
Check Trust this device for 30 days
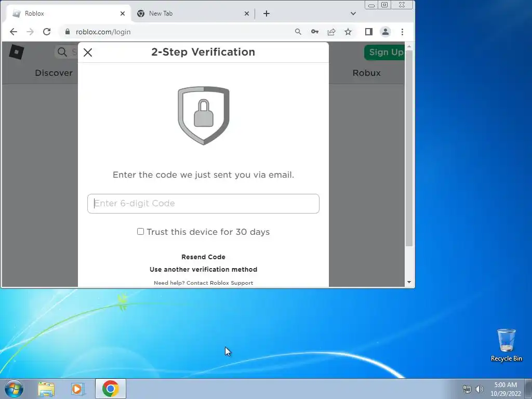(x=140, y=232)
